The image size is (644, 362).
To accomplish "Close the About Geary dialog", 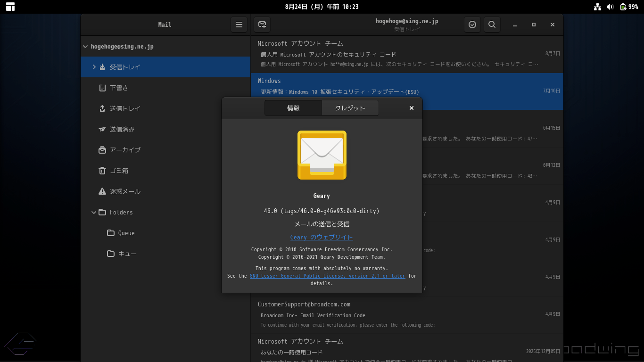I will 412,108.
